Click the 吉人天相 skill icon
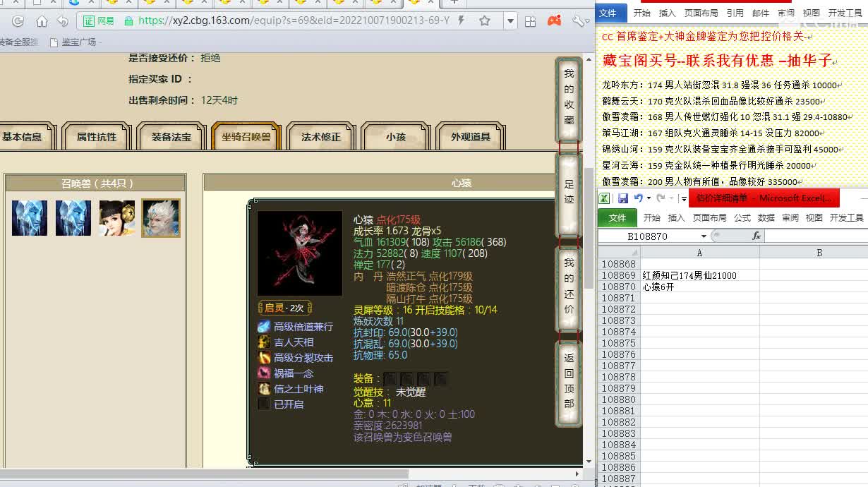The height and width of the screenshot is (487, 868). pos(264,342)
